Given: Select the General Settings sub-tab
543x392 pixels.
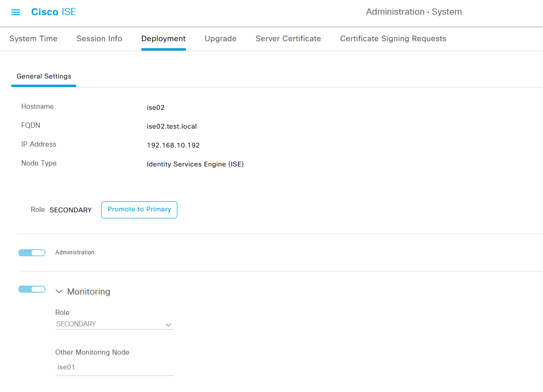Looking at the screenshot, I should (x=44, y=76).
